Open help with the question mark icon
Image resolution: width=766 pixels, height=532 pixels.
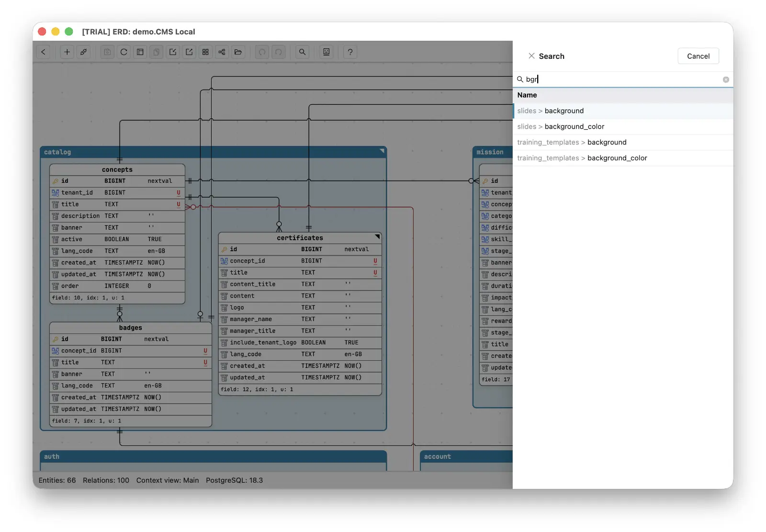(x=350, y=52)
